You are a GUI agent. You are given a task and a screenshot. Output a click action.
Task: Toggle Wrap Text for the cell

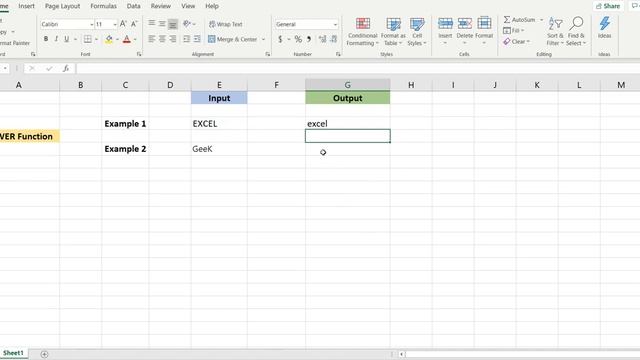(x=226, y=24)
